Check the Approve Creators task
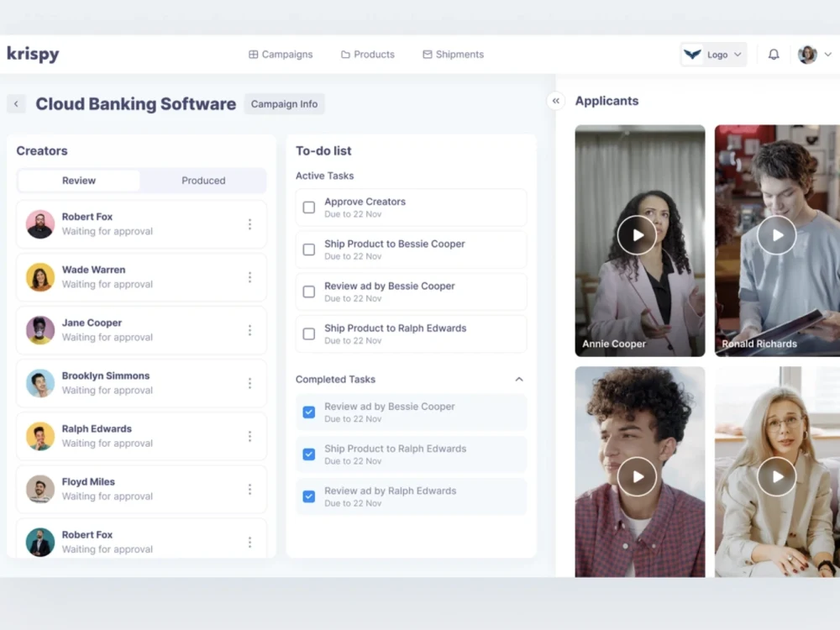Image resolution: width=840 pixels, height=630 pixels. click(309, 207)
